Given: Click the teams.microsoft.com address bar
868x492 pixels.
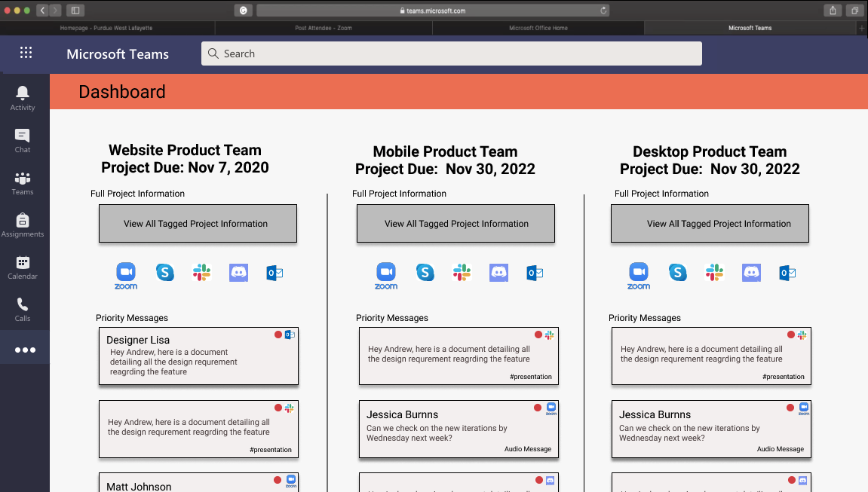Looking at the screenshot, I should (x=432, y=10).
